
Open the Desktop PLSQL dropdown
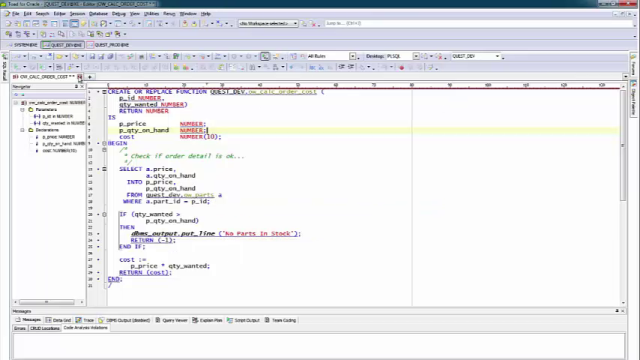[416, 56]
